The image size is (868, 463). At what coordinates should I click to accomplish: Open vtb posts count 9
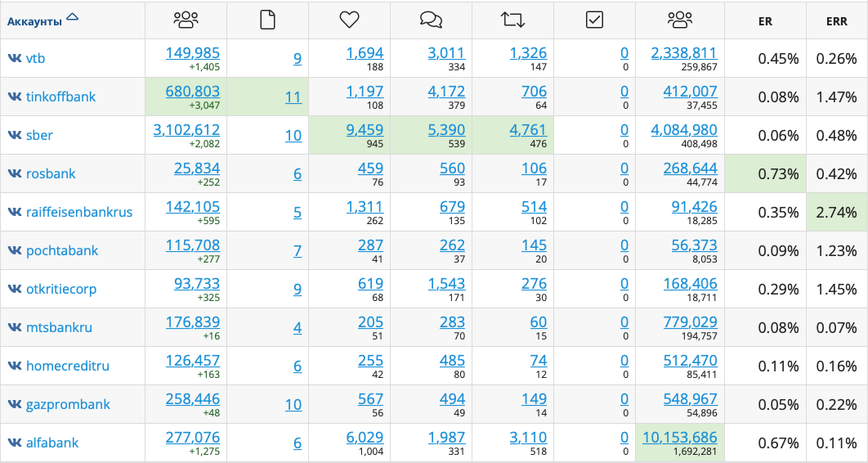pos(298,58)
